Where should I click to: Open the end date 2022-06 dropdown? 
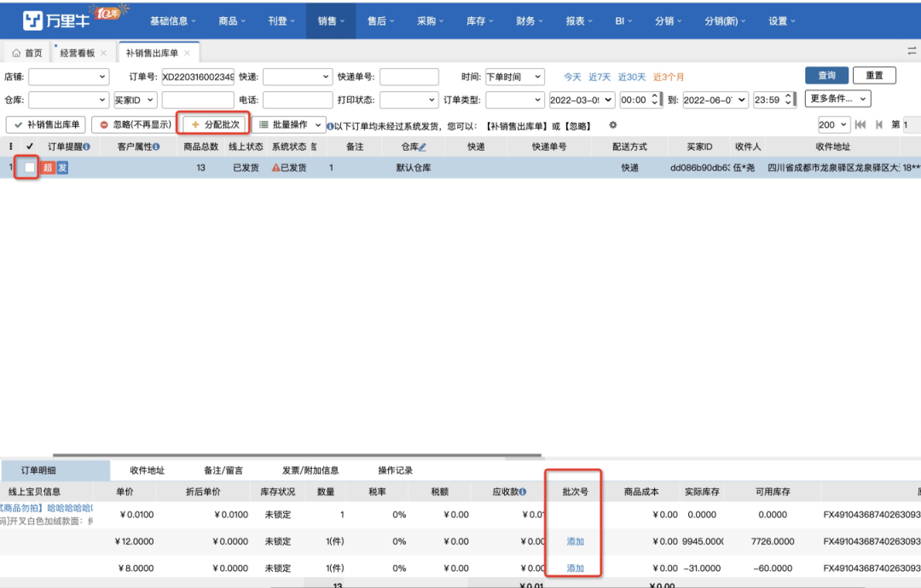coord(715,100)
